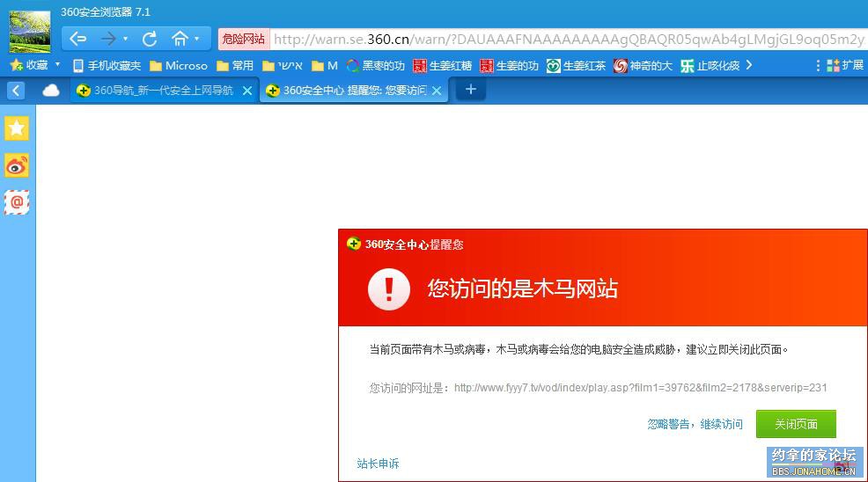Open 手机收藏夹 bookmark
Screen dimensions: 868x482
[107, 66]
